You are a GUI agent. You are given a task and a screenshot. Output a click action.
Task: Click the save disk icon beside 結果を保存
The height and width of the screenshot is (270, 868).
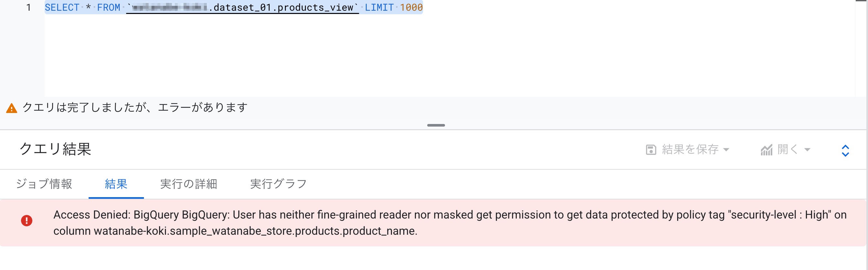(651, 150)
